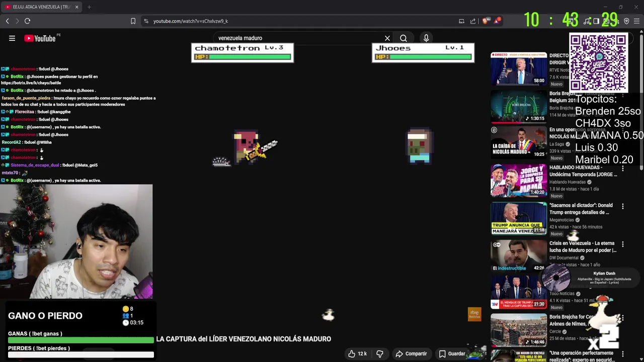Bookmark this page using the bookmark icon
Image resolution: width=644 pixels, height=362 pixels.
click(x=133, y=21)
